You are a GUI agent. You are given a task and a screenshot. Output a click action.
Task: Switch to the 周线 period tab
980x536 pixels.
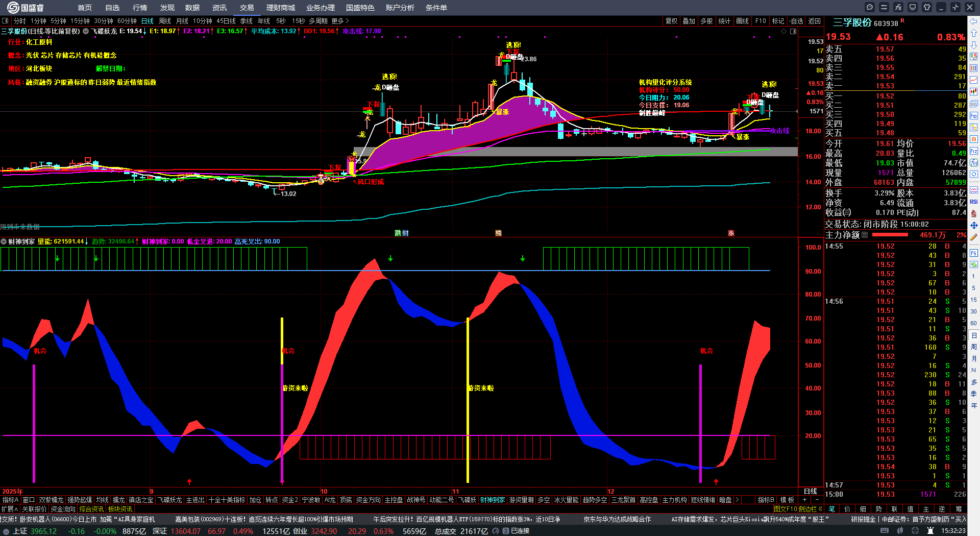[x=165, y=21]
